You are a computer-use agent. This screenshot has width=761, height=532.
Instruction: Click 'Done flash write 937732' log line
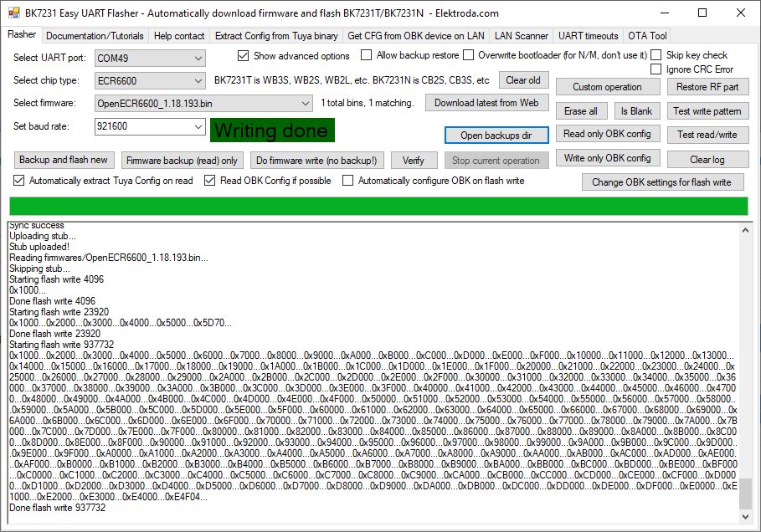click(57, 508)
